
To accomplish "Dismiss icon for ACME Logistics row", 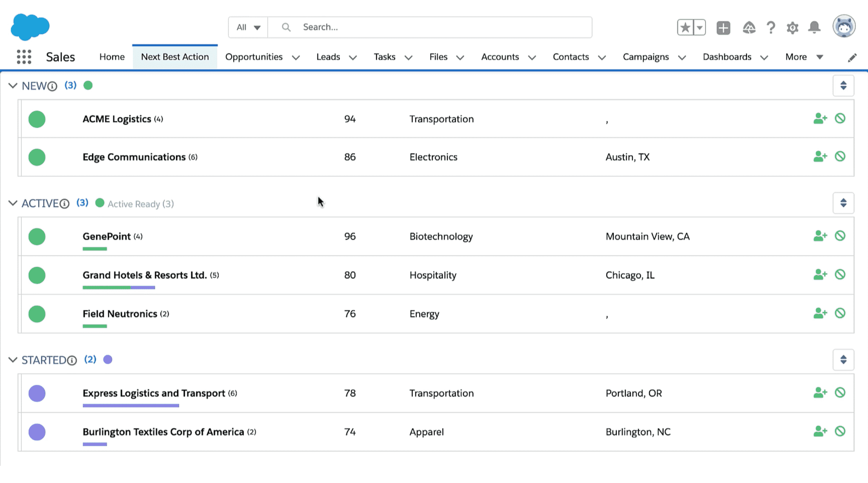I will [x=840, y=118].
